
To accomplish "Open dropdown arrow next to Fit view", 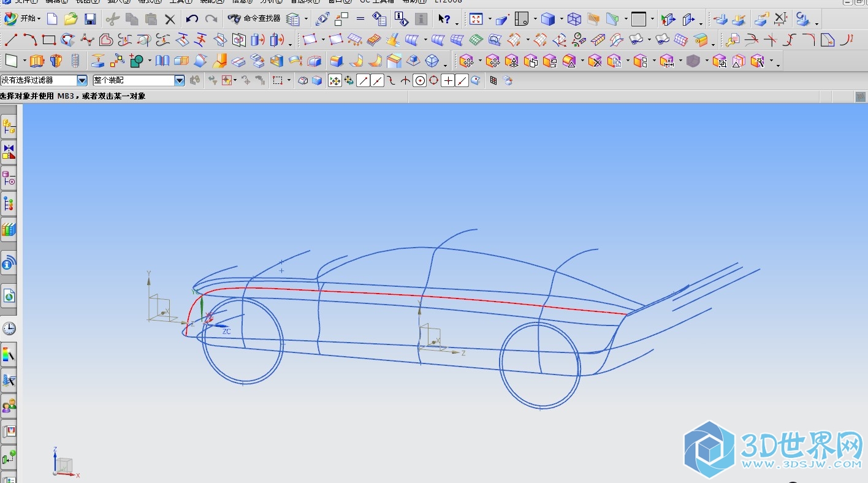I will [x=489, y=19].
